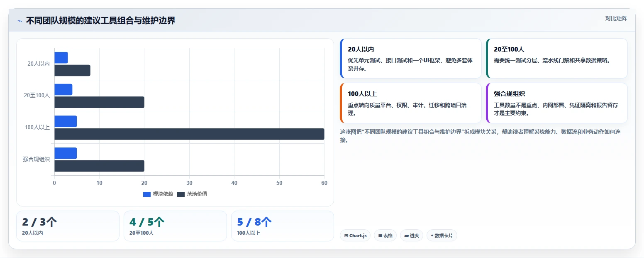The image size is (644, 258).
Task: Click the 20至100人 axis label
Action: click(37, 95)
